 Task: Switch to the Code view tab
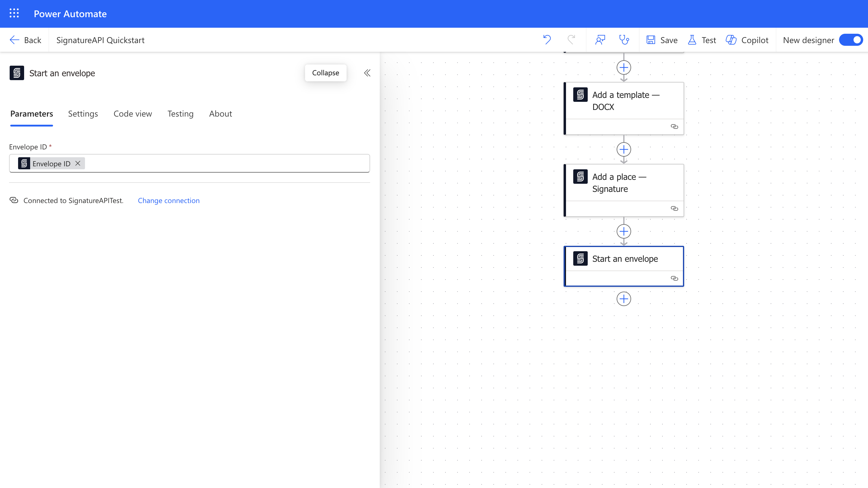pos(132,114)
